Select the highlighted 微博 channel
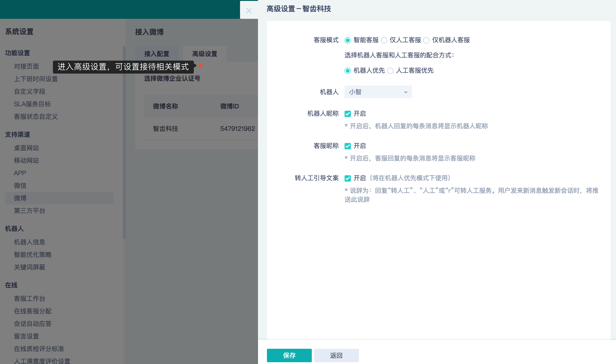The width and height of the screenshot is (616, 364). tap(59, 198)
